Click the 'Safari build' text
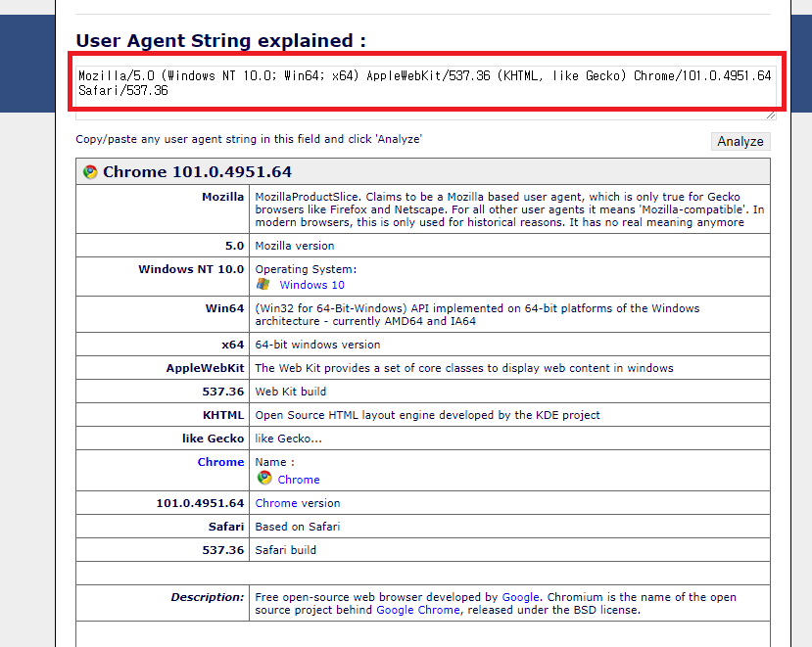812x647 pixels. [285, 550]
